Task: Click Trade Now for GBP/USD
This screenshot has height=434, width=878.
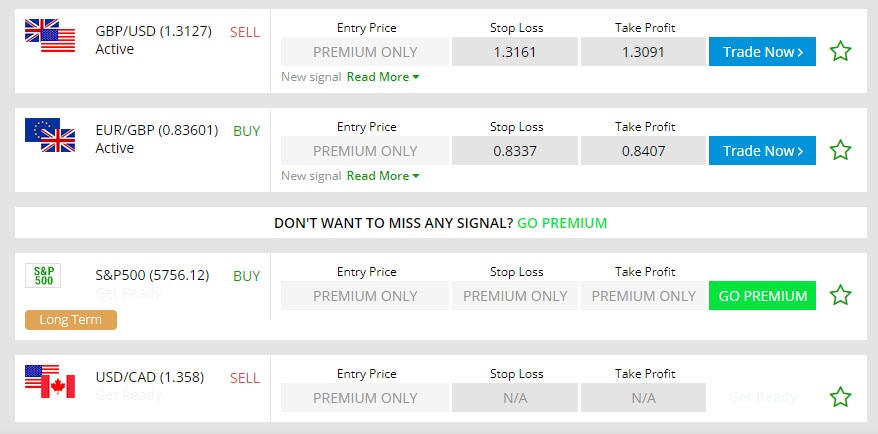Action: coord(762,52)
